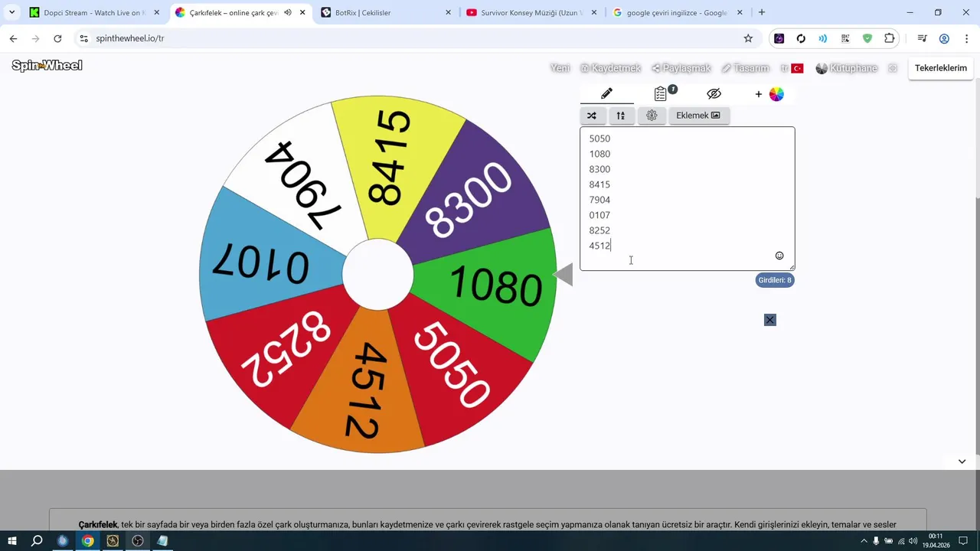The image size is (980, 551).
Task: Open the entry weights settings gear
Action: pos(652,116)
